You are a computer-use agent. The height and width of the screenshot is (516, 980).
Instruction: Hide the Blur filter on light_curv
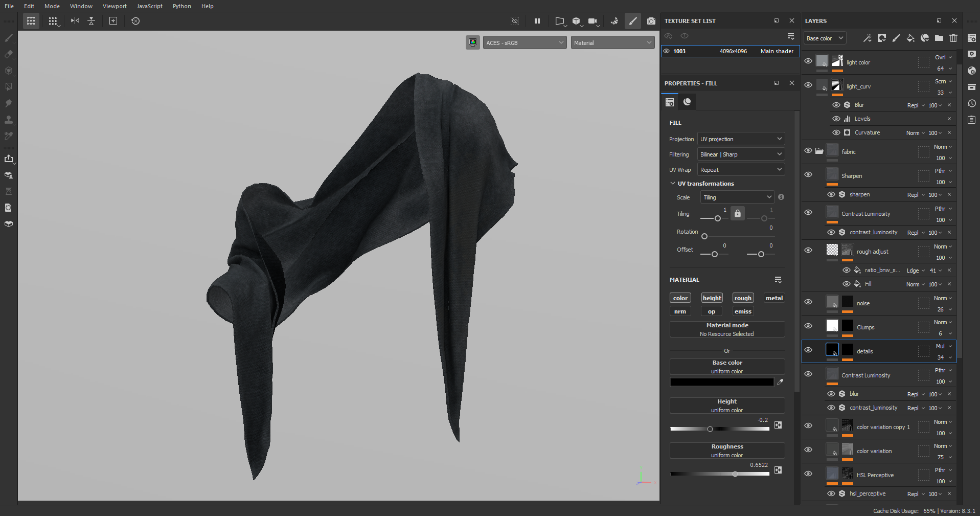(x=836, y=105)
